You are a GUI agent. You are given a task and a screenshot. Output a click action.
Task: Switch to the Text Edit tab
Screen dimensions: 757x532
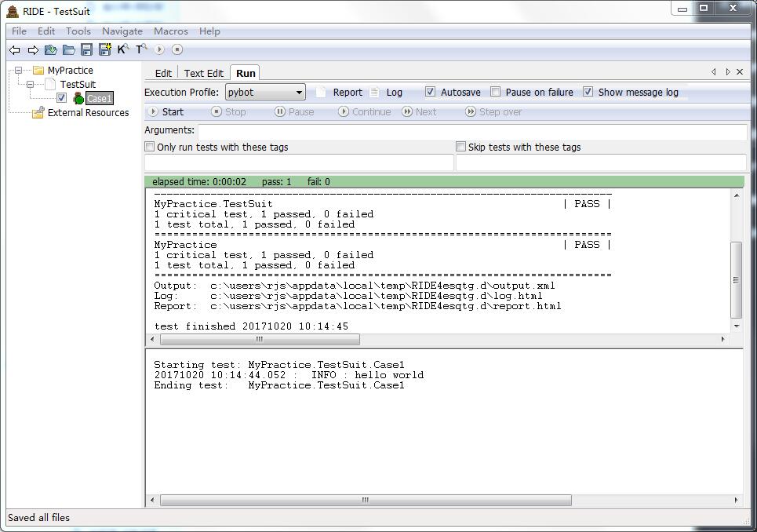click(x=203, y=73)
